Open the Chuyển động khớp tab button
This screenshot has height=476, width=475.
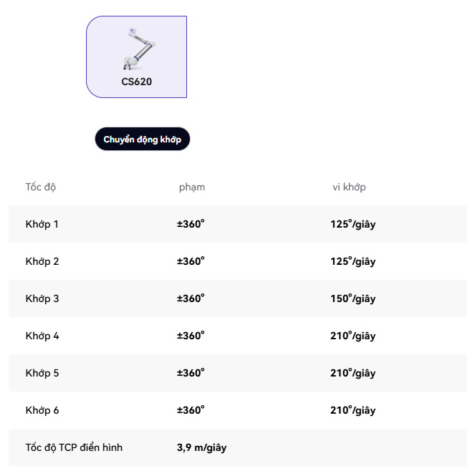143,140
